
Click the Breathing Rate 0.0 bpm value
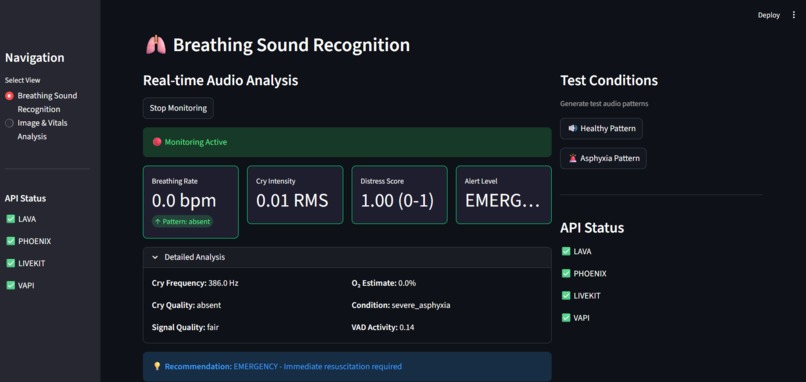pyautogui.click(x=184, y=201)
